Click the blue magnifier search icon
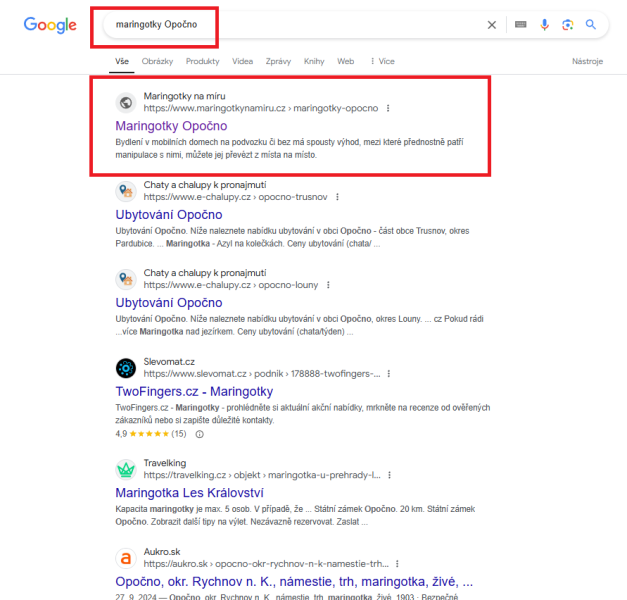The height and width of the screenshot is (600, 627). tap(591, 24)
